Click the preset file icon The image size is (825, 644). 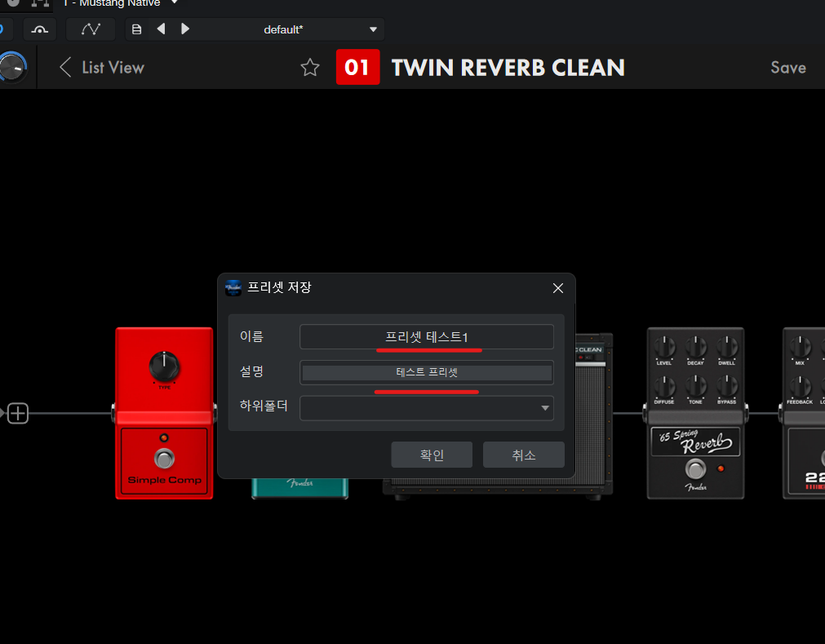[x=136, y=29]
